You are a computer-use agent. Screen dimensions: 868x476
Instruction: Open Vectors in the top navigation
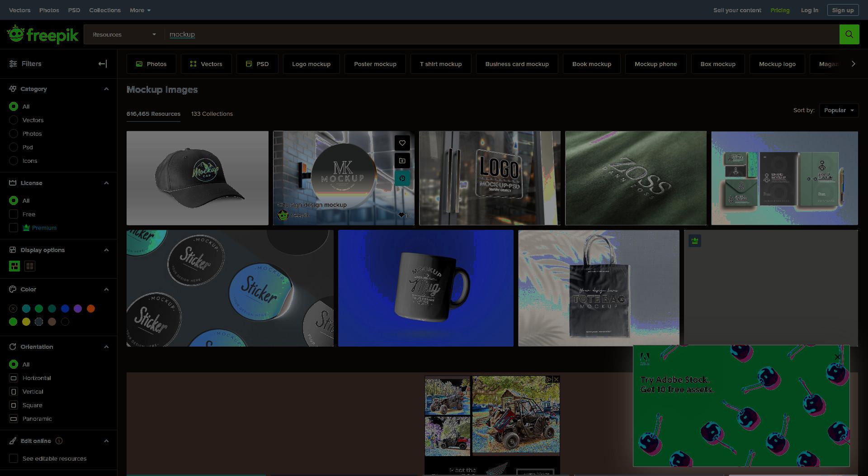click(19, 10)
